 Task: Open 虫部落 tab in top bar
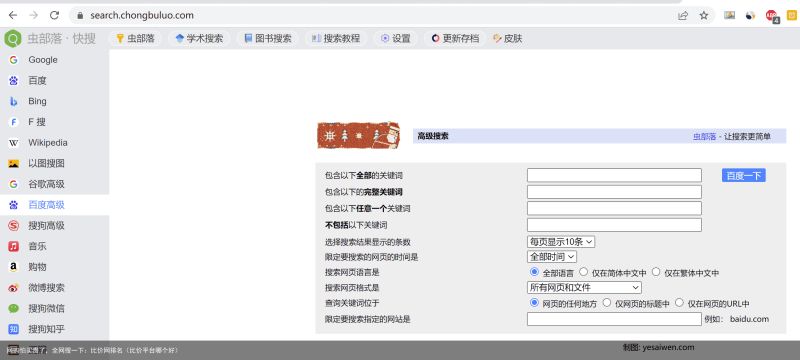(x=135, y=38)
